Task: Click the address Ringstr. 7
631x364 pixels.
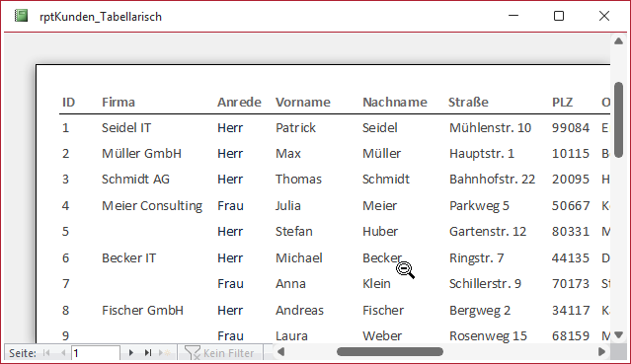Action: click(x=477, y=258)
